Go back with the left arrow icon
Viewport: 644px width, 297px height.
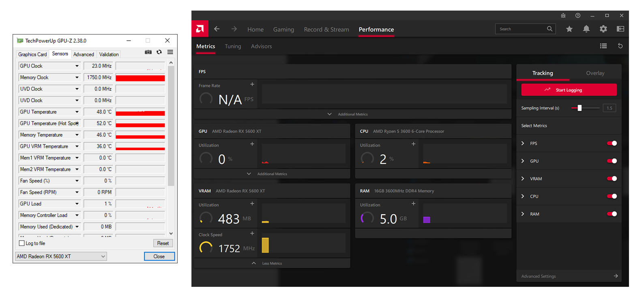[x=217, y=29]
